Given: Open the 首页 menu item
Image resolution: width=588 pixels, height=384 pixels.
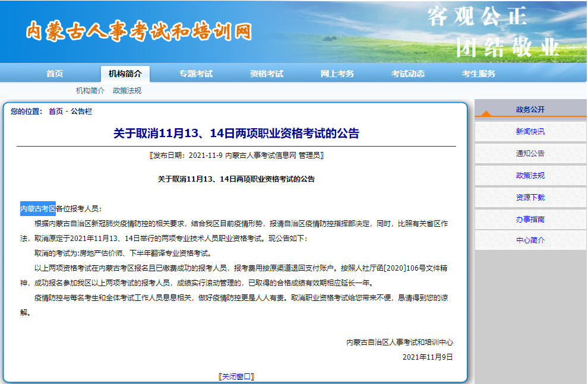Looking at the screenshot, I should click(55, 73).
